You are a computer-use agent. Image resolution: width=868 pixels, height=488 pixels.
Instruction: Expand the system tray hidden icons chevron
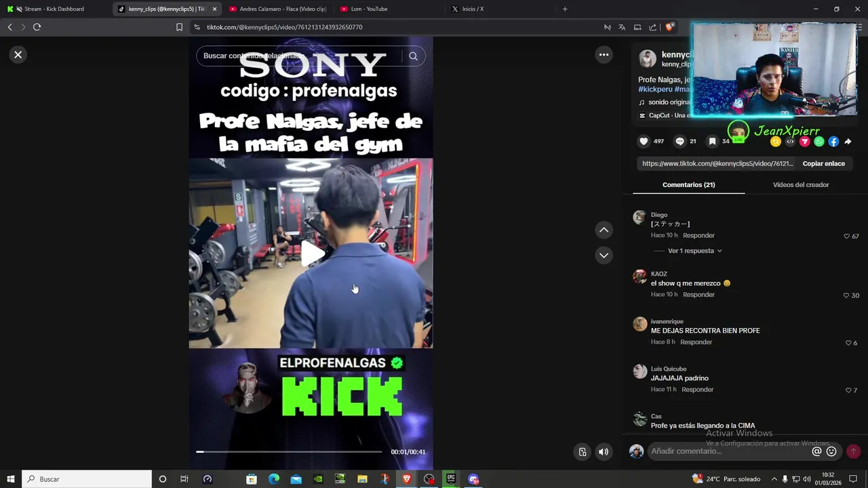tap(774, 479)
